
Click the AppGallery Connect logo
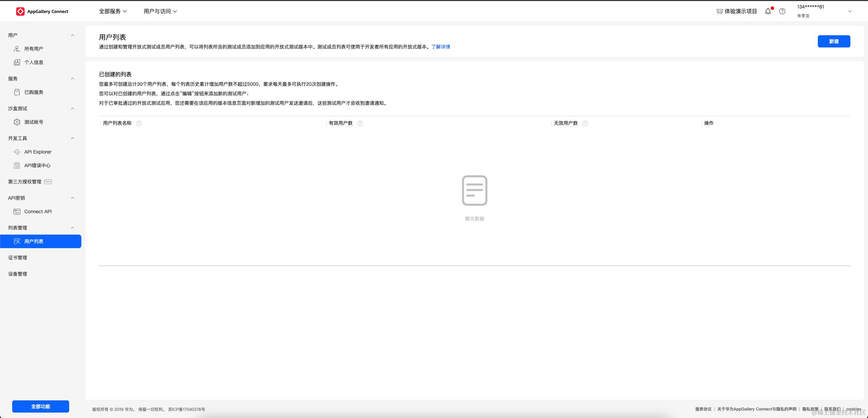(42, 11)
